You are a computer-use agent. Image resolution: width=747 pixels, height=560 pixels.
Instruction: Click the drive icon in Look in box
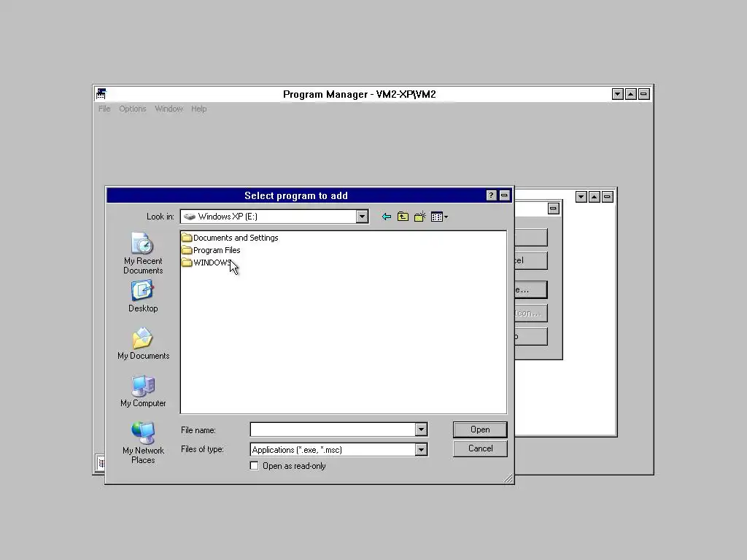click(x=190, y=217)
